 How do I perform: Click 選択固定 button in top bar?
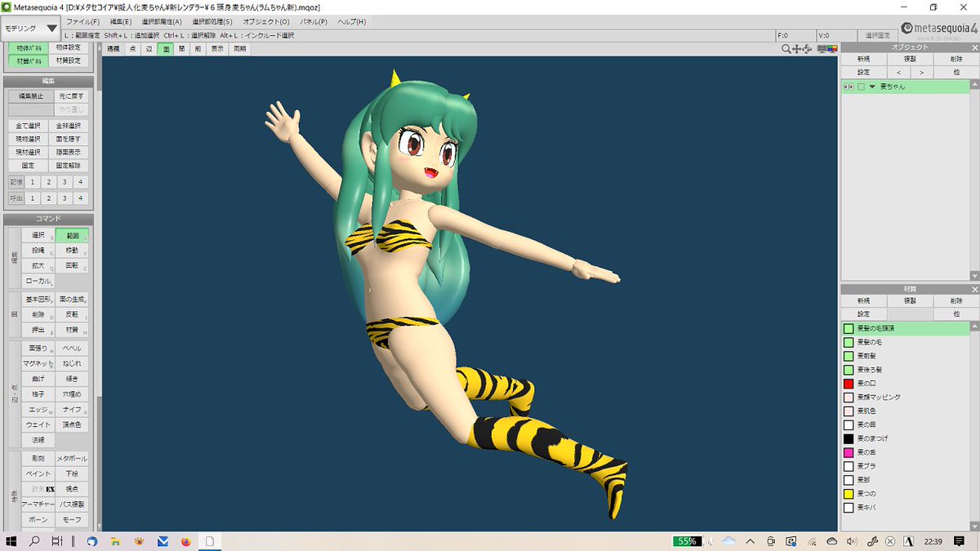point(876,35)
